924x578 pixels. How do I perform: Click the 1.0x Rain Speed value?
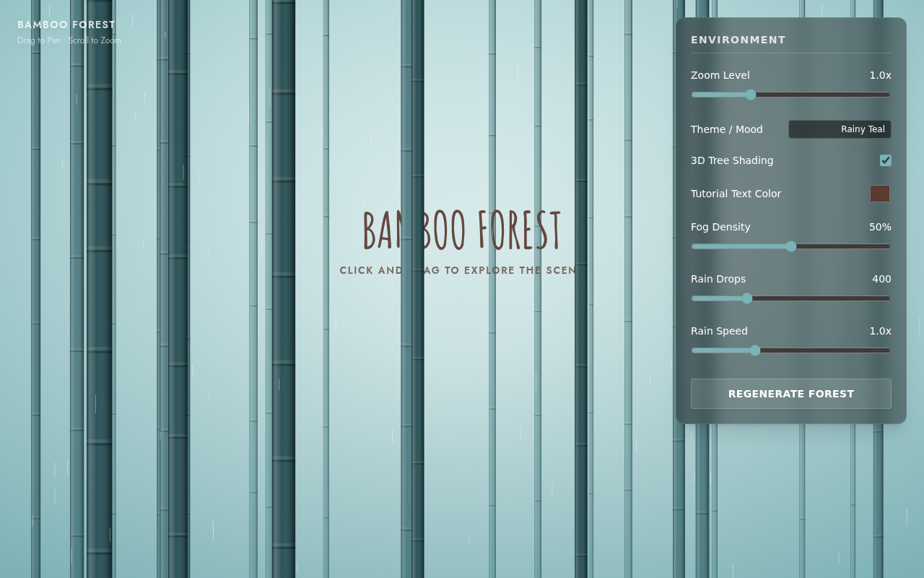880,331
